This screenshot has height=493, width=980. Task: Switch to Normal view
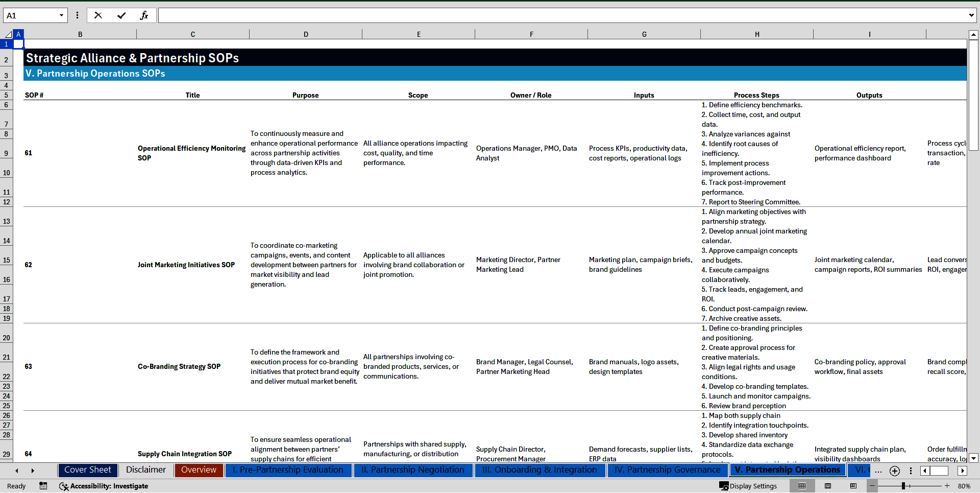802,486
